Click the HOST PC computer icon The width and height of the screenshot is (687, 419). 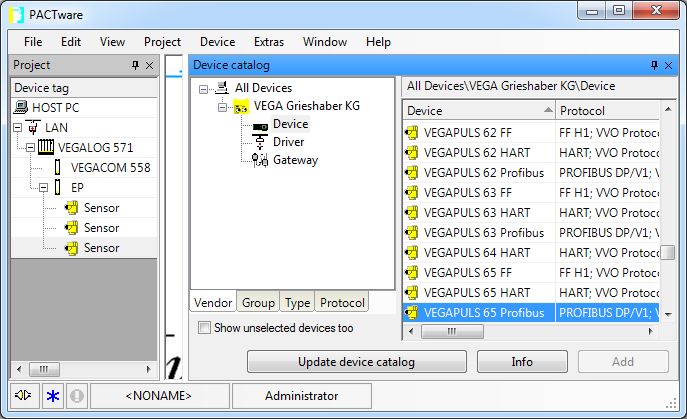coord(21,107)
